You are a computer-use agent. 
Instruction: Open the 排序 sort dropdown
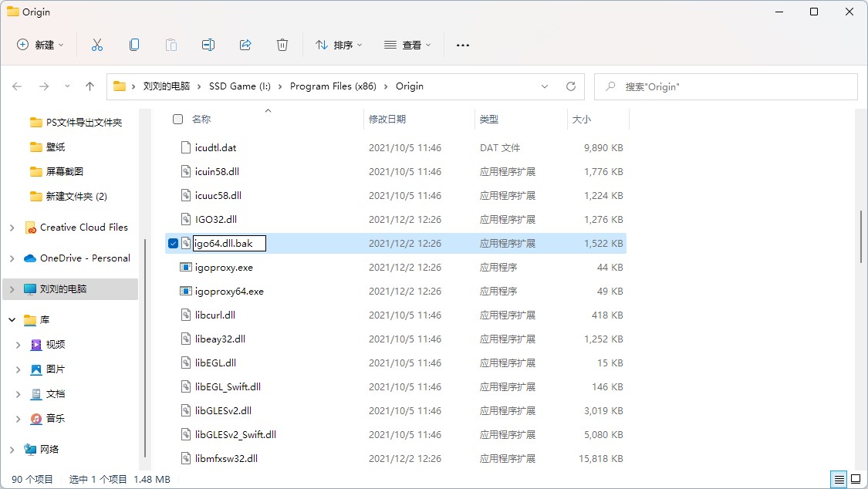(x=339, y=45)
